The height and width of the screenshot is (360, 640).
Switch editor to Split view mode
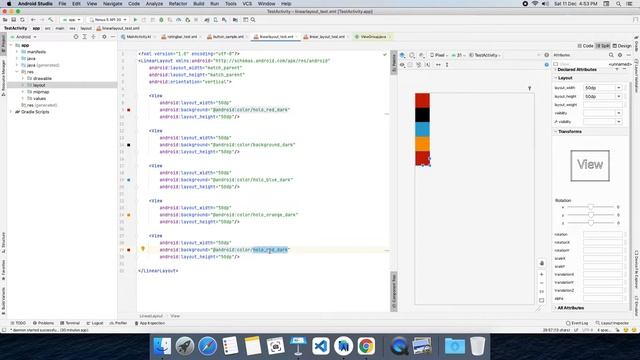pyautogui.click(x=603, y=46)
